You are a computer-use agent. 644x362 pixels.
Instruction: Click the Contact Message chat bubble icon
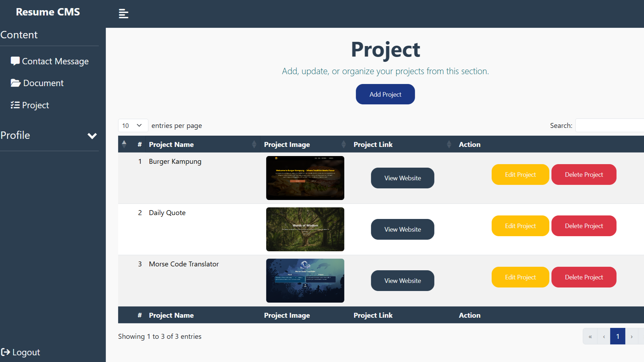pos(15,61)
